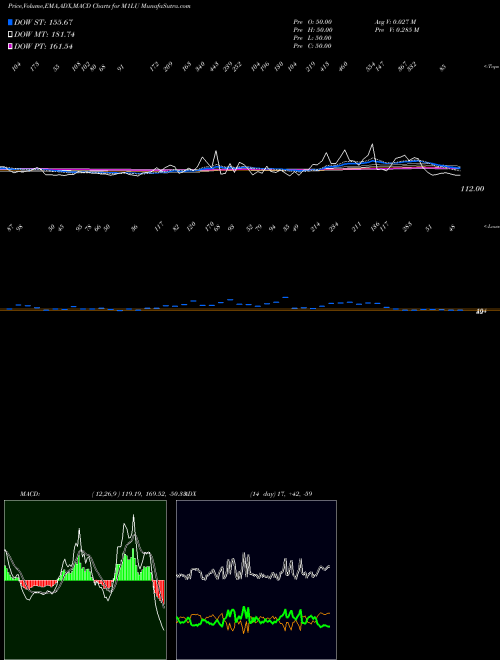Click the '<Tops' label at upper right

(x=491, y=66)
